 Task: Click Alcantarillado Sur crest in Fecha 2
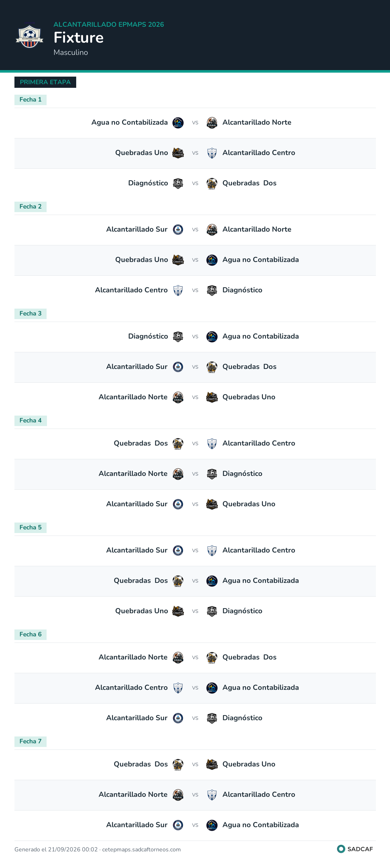pyautogui.click(x=178, y=230)
